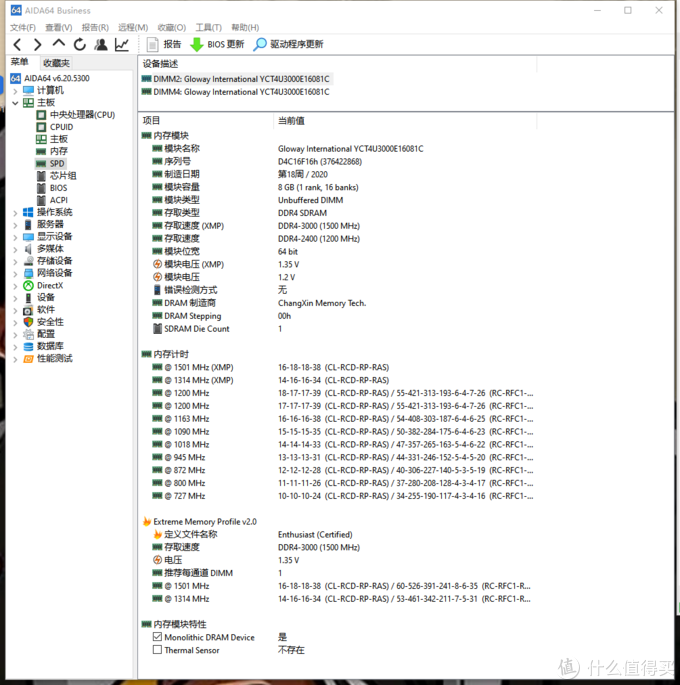Screen dimensions: 680x685
Task: Open the 性能测试 tree item
Action: pyautogui.click(x=54, y=358)
